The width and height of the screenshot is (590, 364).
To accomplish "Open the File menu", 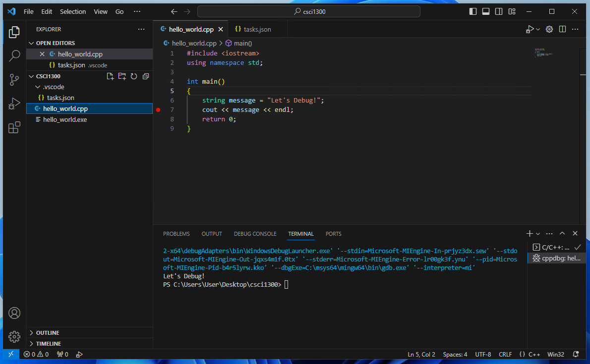I will pos(29,12).
